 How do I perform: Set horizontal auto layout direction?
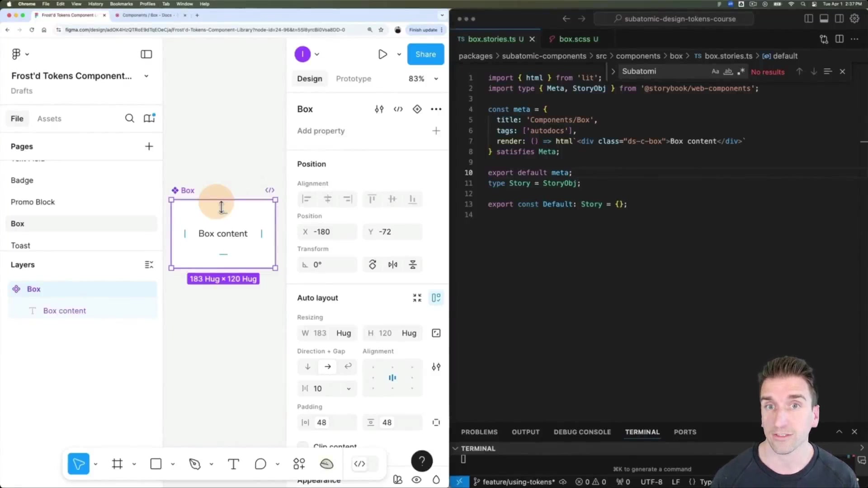[x=327, y=367]
